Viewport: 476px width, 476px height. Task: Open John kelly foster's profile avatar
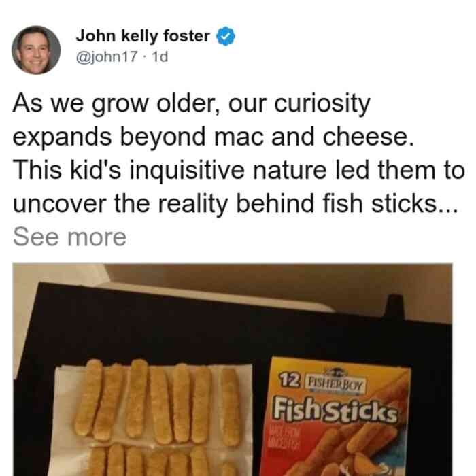click(36, 50)
